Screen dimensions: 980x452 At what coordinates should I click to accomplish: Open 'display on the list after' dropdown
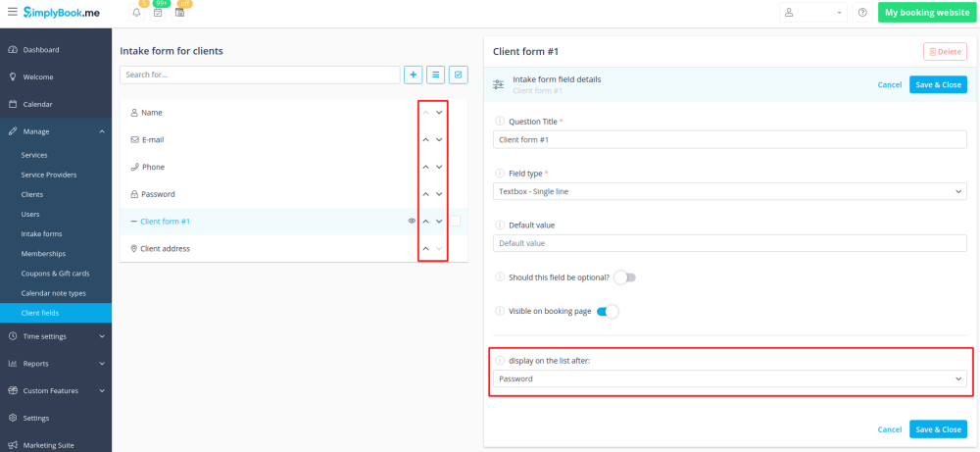729,378
